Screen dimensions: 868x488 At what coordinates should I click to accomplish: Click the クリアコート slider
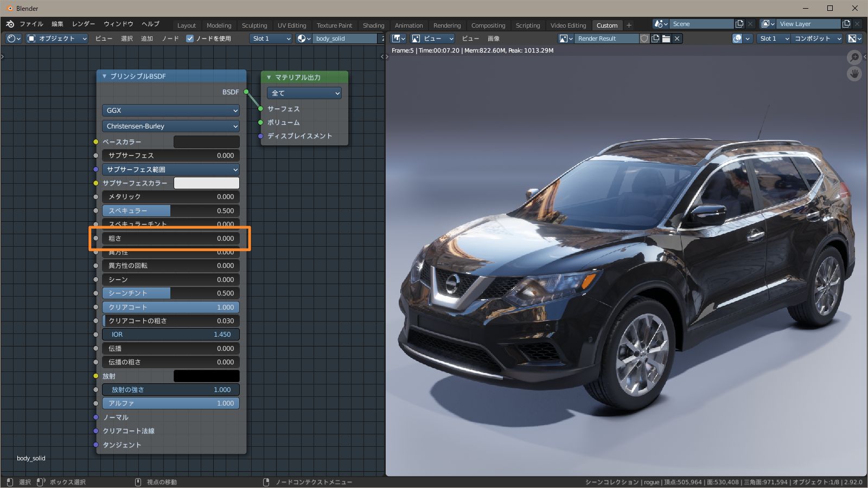[x=171, y=307]
